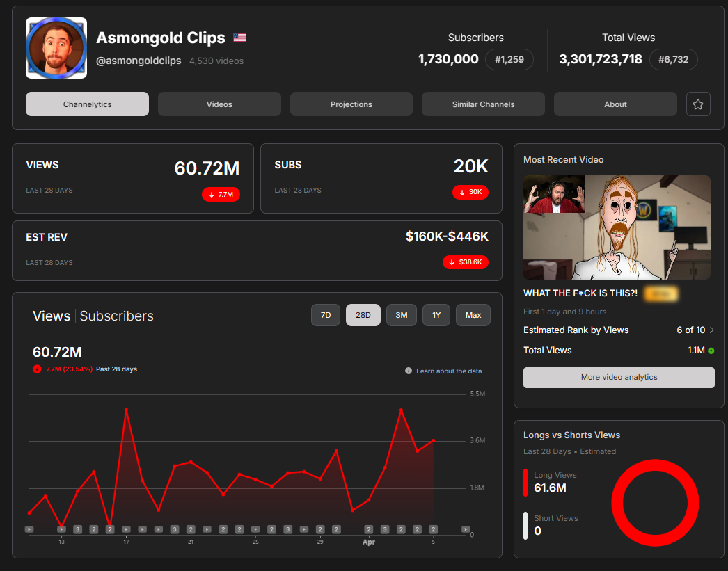Screen dimensions: 728x571
Task: Click the 6 of 10 rank value
Action: tap(691, 330)
